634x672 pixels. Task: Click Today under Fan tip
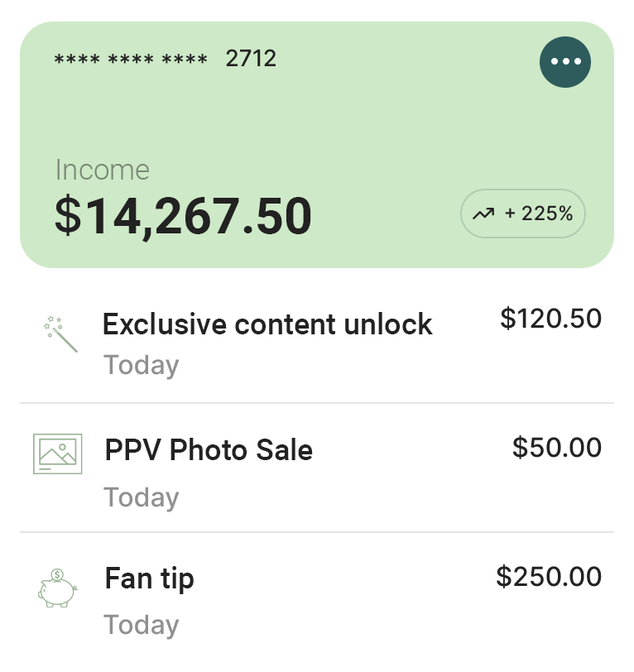(142, 625)
